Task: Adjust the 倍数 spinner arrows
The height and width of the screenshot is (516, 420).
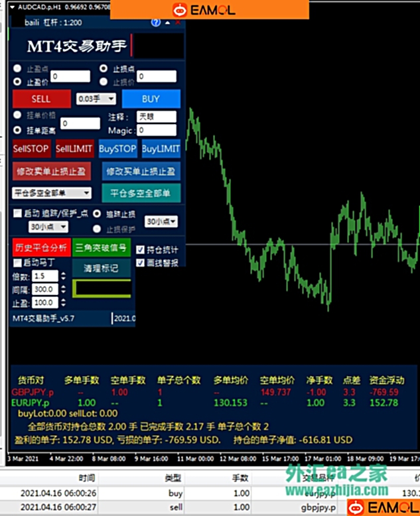Action: click(63, 276)
